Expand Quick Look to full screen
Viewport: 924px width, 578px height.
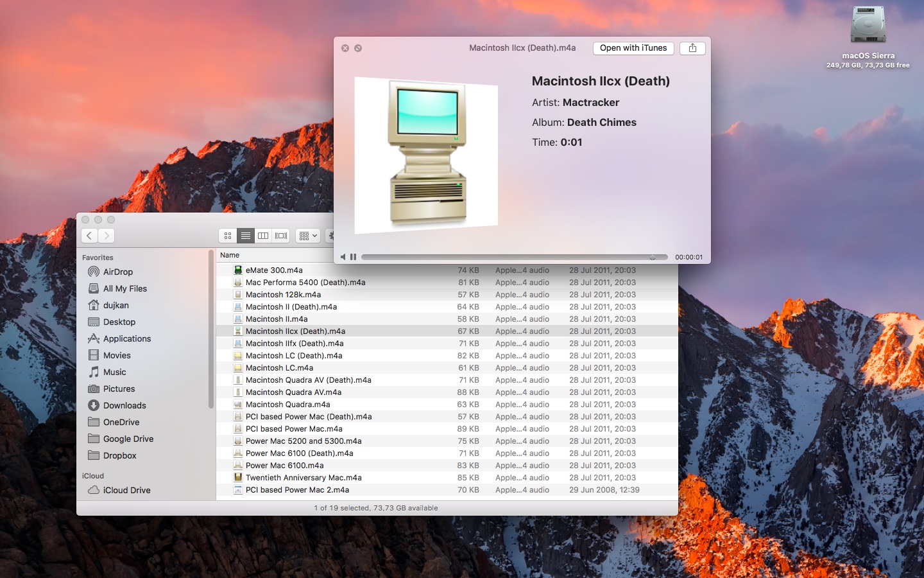pos(358,48)
